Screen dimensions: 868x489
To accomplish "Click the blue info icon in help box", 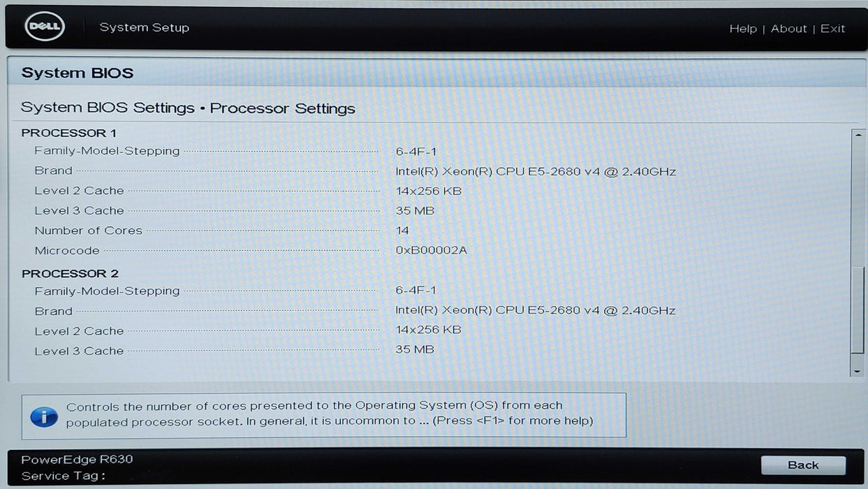I will coord(44,417).
